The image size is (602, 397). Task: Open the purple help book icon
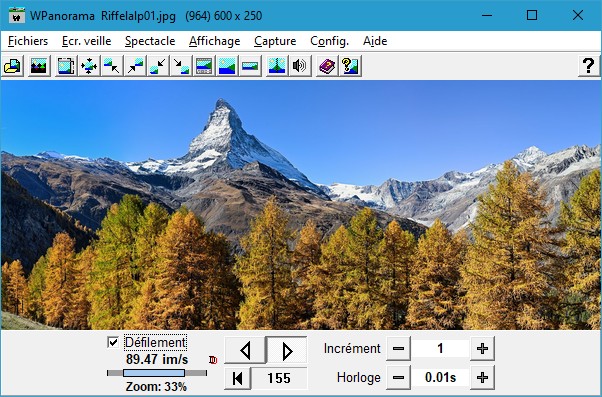click(327, 66)
